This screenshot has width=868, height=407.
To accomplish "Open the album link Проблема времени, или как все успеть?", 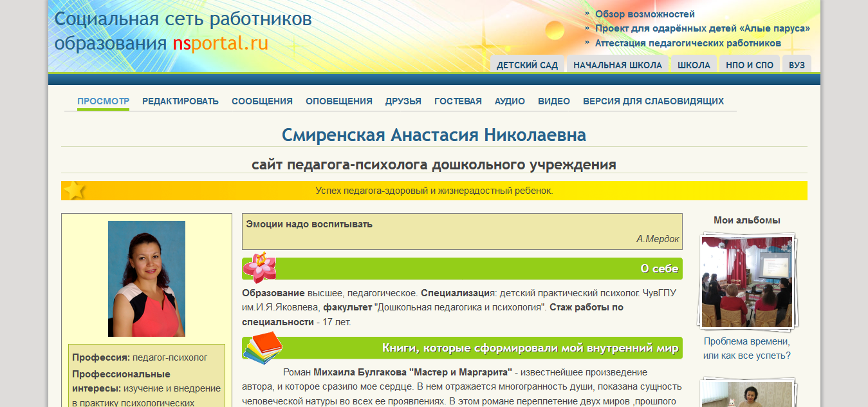I will click(747, 348).
